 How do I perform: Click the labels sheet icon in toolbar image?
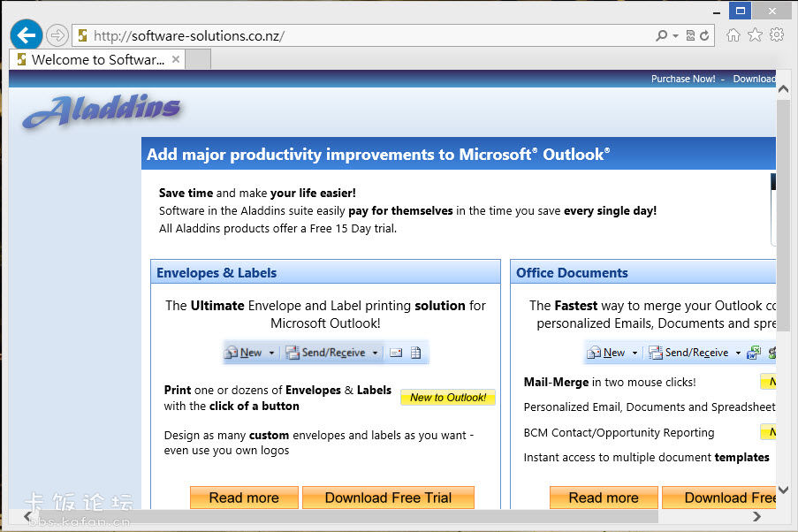416,353
